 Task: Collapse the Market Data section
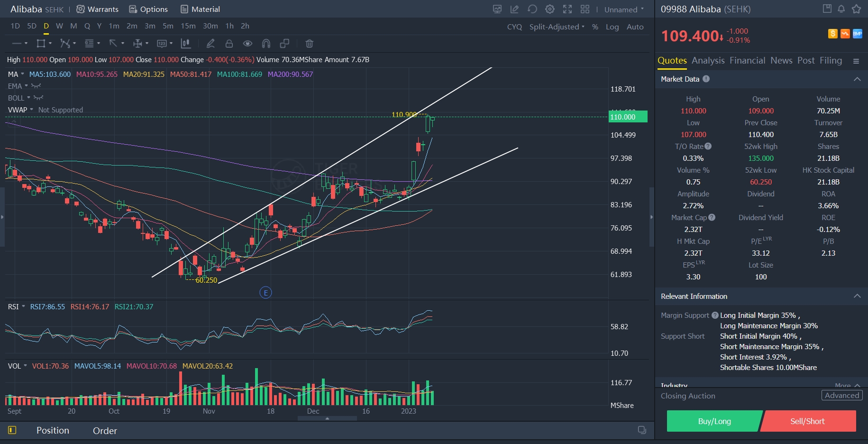pyautogui.click(x=857, y=79)
